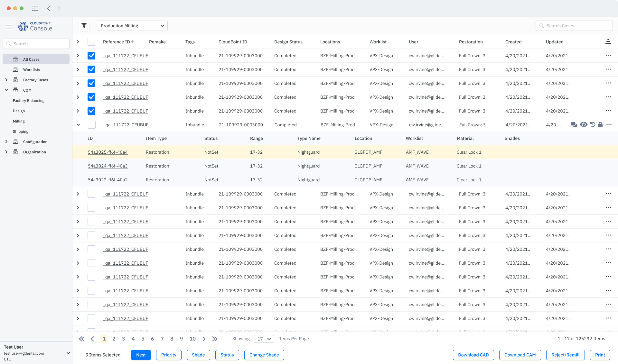Image resolution: width=618 pixels, height=364 pixels.
Task: Click the eye preview icon on the expanded case
Action: coord(584,124)
